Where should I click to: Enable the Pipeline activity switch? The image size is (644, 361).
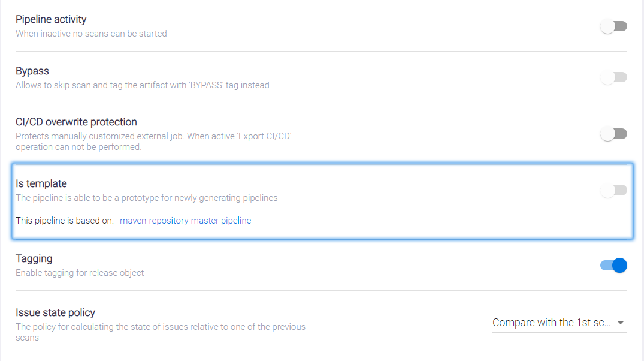(613, 26)
